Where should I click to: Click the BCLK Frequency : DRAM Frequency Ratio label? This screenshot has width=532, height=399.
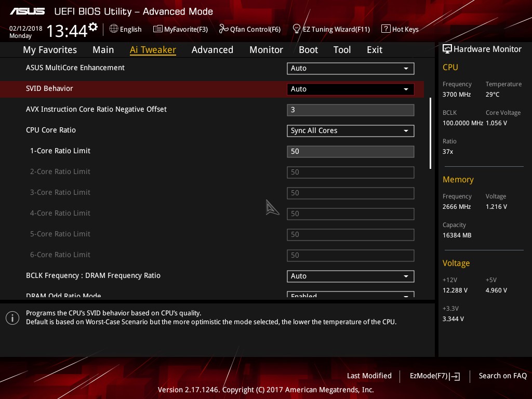[94, 275]
